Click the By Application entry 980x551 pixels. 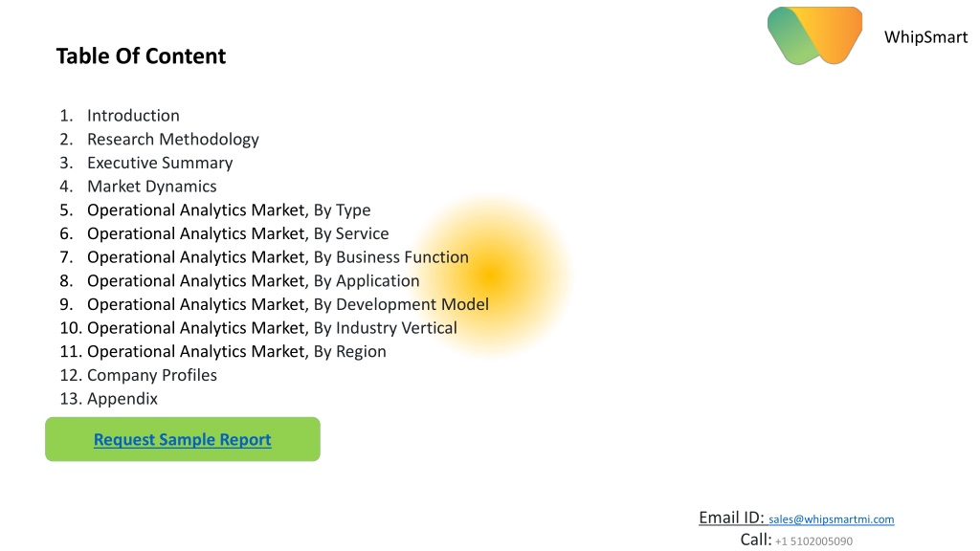pos(253,281)
